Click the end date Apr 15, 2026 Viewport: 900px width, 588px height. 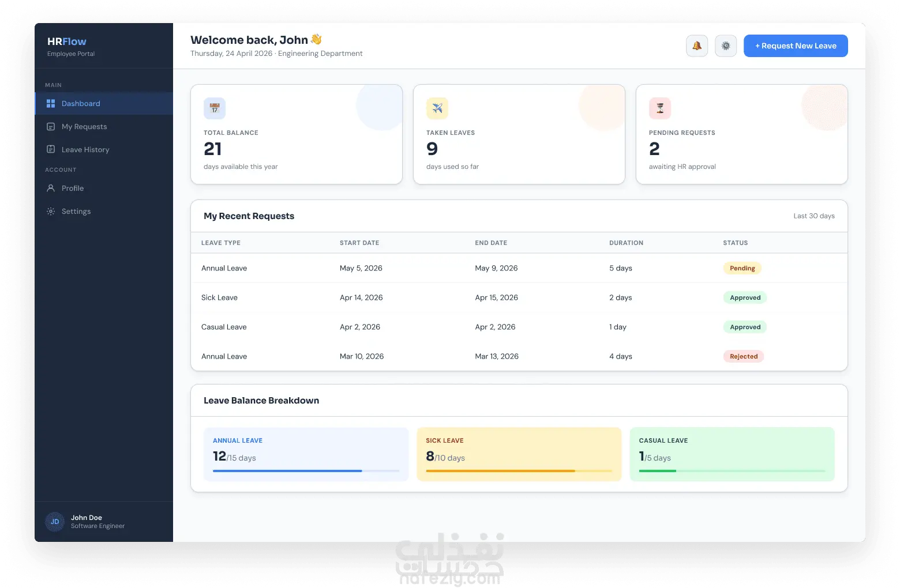pyautogui.click(x=497, y=297)
